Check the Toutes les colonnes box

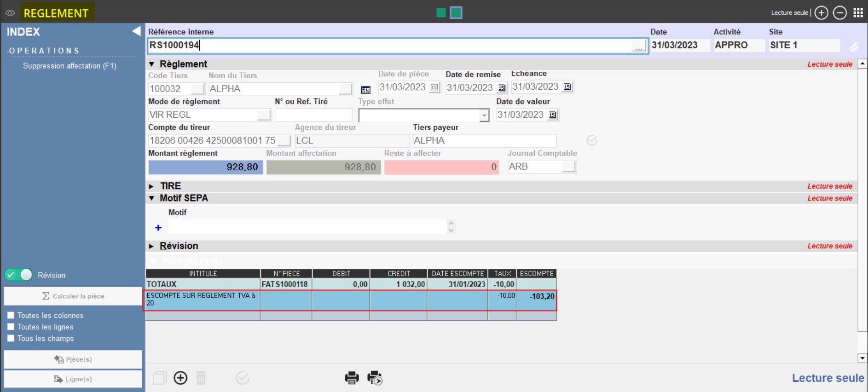point(11,315)
